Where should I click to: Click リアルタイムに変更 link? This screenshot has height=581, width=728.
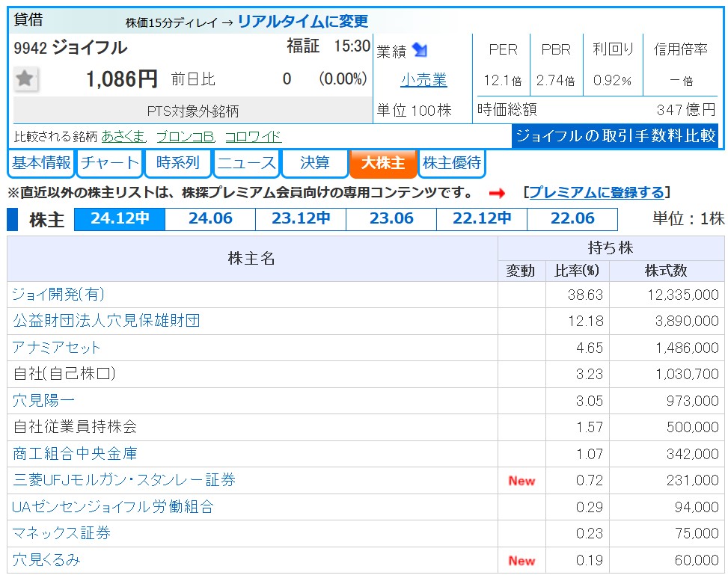pos(303,22)
